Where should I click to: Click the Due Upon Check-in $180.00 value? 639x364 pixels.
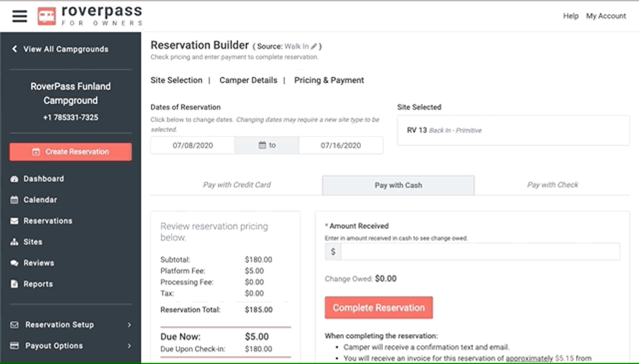pyautogui.click(x=258, y=349)
